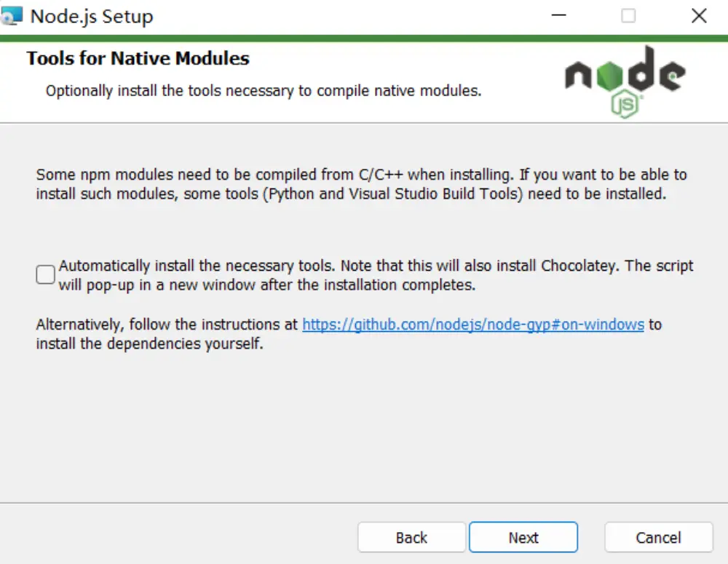
Task: Click the 'Node.js Setup' title bar text
Action: (92, 16)
